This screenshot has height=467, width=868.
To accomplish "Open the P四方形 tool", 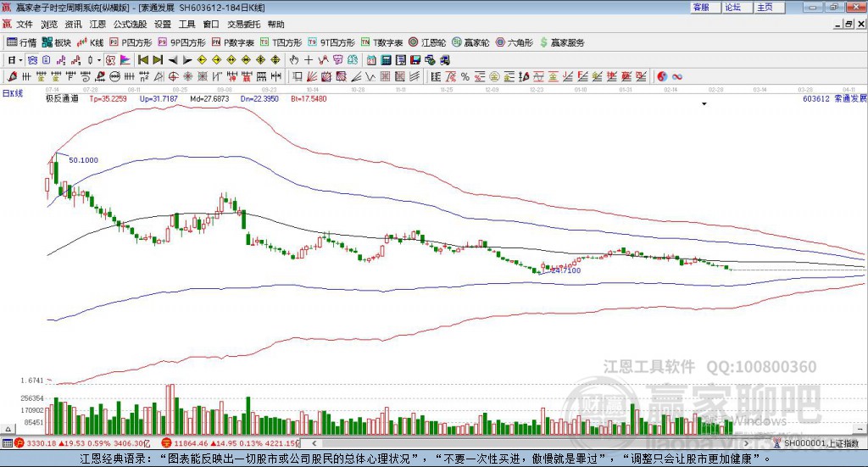I will point(130,42).
